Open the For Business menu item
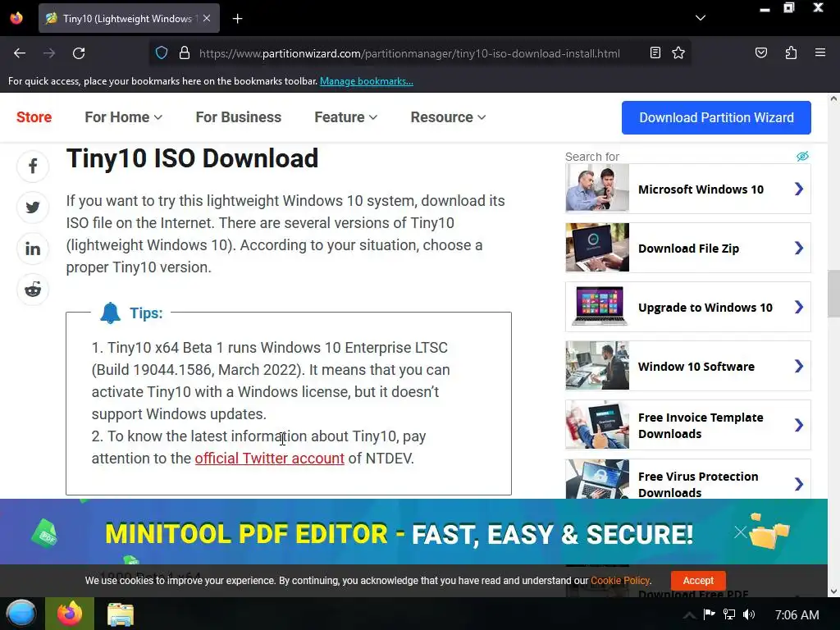 tap(239, 117)
